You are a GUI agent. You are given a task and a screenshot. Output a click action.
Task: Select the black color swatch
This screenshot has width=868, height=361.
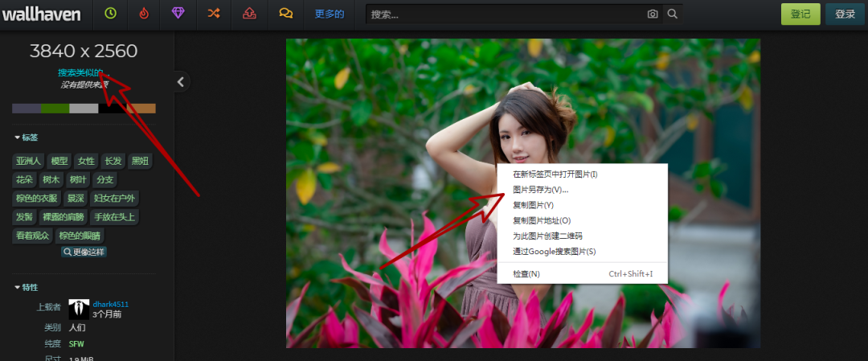click(113, 109)
